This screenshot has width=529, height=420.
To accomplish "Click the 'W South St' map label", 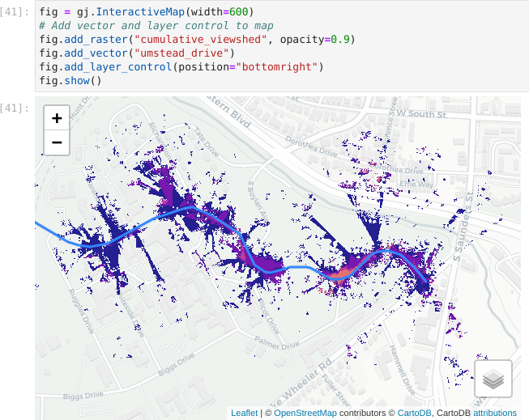I will [422, 114].
